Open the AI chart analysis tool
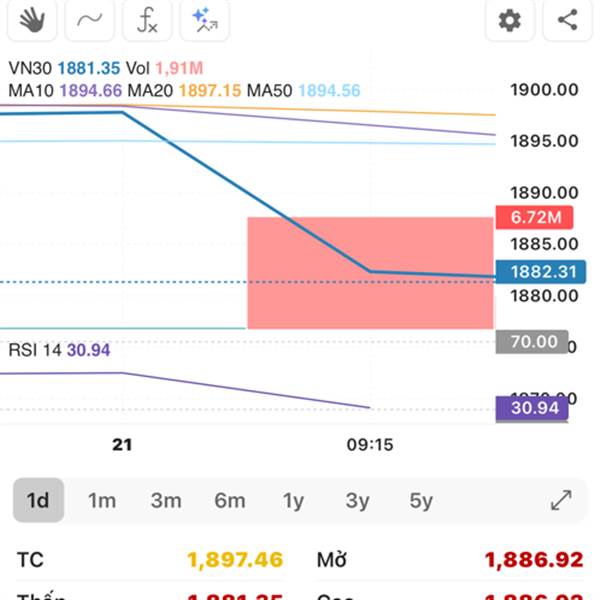The height and width of the screenshot is (600, 600). [x=205, y=19]
